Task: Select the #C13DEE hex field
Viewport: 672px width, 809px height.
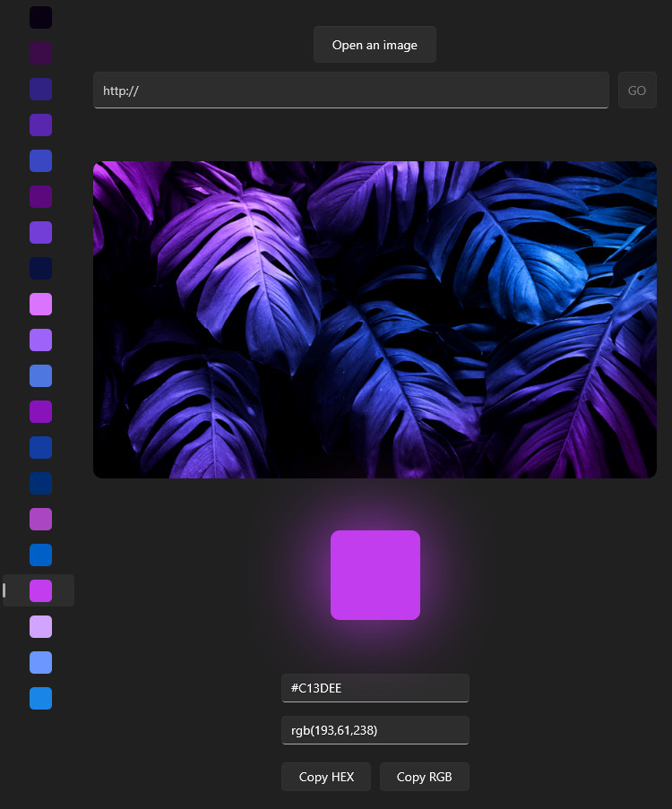Action: pos(375,688)
